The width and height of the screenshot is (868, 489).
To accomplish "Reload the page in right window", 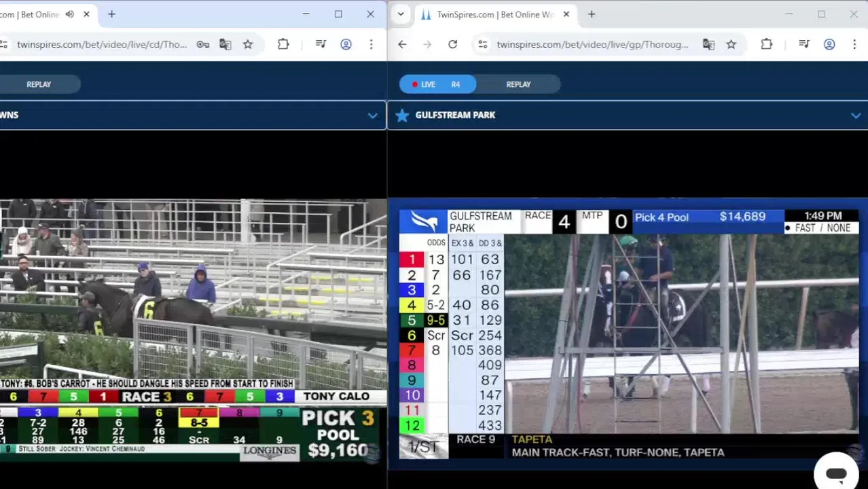I will (x=452, y=44).
